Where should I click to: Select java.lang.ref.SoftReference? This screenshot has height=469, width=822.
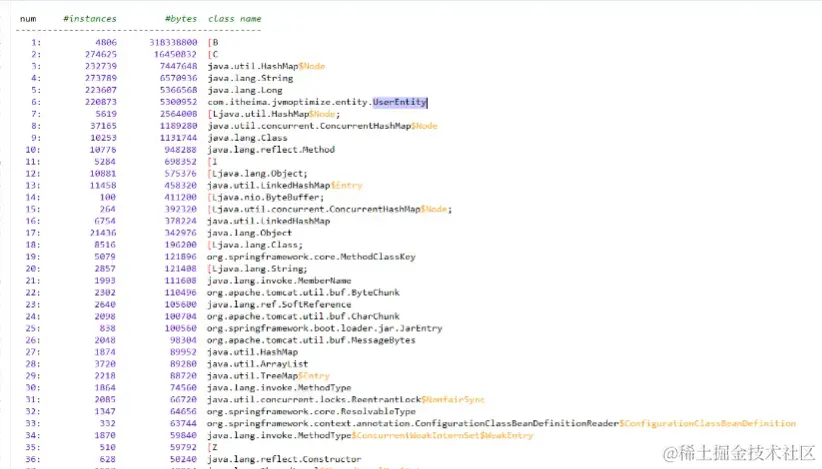(x=279, y=304)
